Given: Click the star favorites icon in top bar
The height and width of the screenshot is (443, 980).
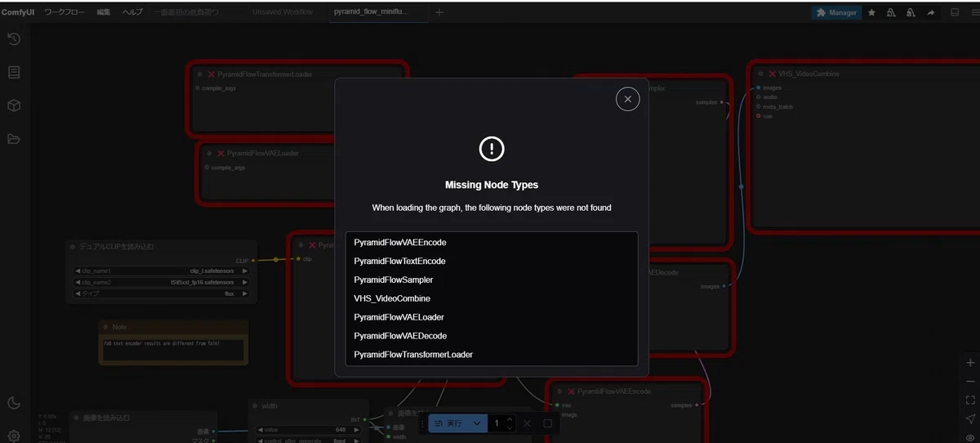Looking at the screenshot, I should point(871,12).
